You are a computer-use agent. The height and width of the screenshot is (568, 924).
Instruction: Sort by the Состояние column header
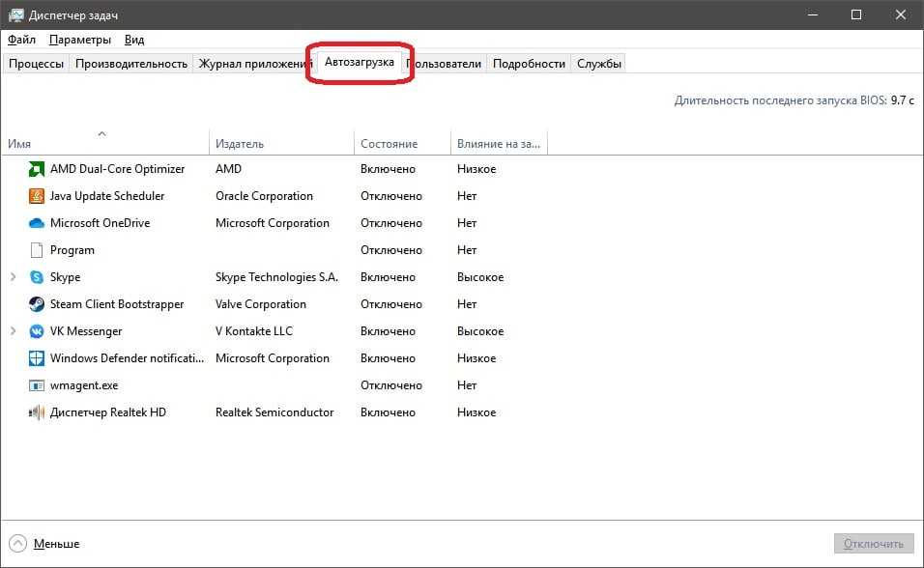(390, 144)
